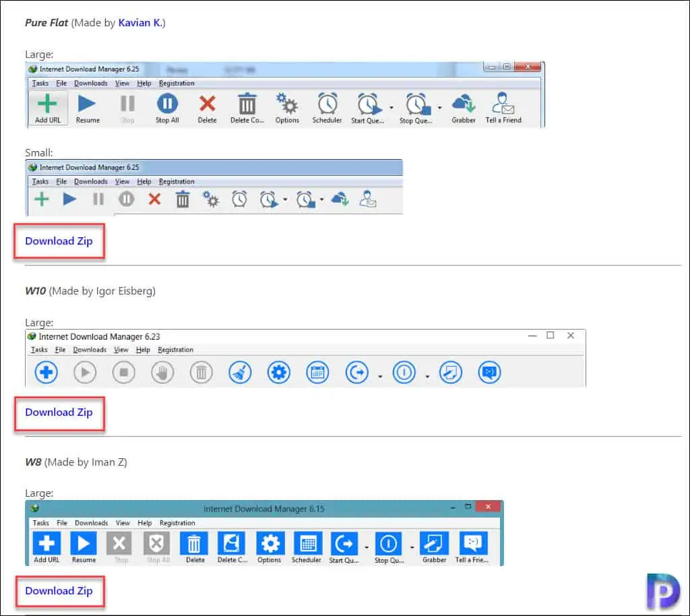Expand start queue dropdown in W10 toolbar
This screenshot has height=616, width=690.
point(380,376)
